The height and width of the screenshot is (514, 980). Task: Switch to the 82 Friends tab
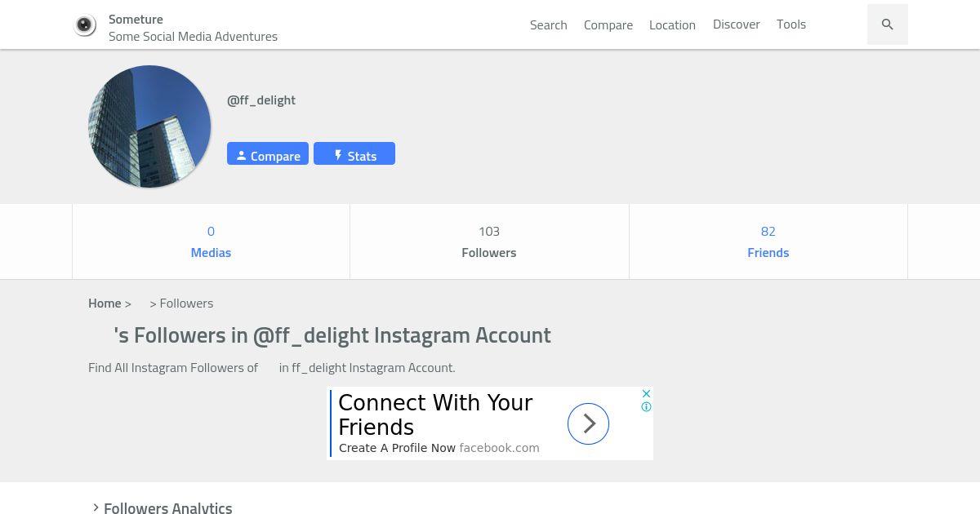[x=768, y=241]
